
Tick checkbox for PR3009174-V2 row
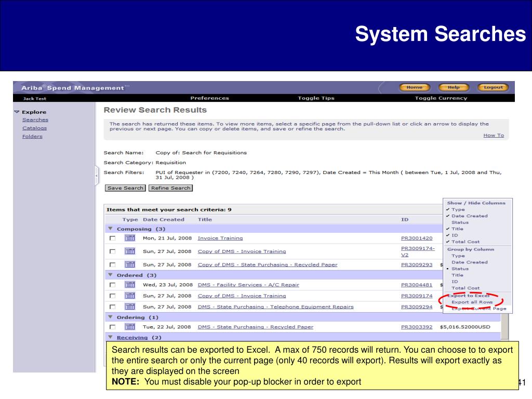point(112,251)
